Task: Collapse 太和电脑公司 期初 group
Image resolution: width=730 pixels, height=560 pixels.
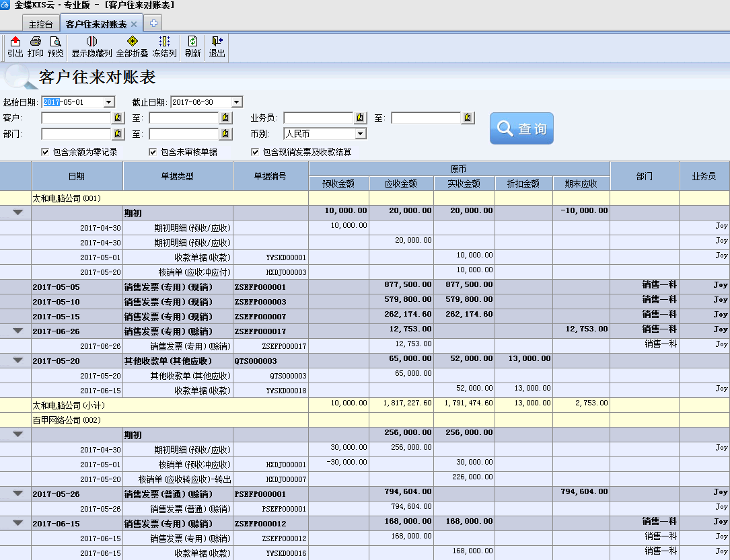Action: [17, 212]
